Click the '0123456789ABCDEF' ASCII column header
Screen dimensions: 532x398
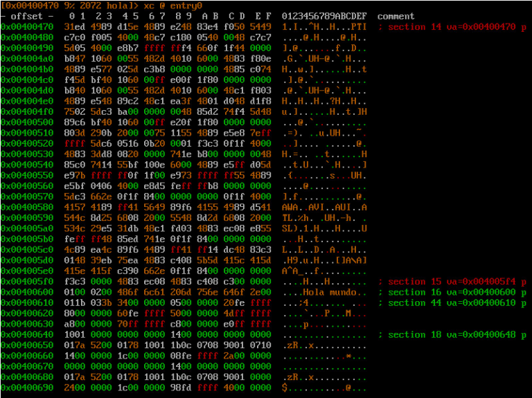[x=325, y=16]
